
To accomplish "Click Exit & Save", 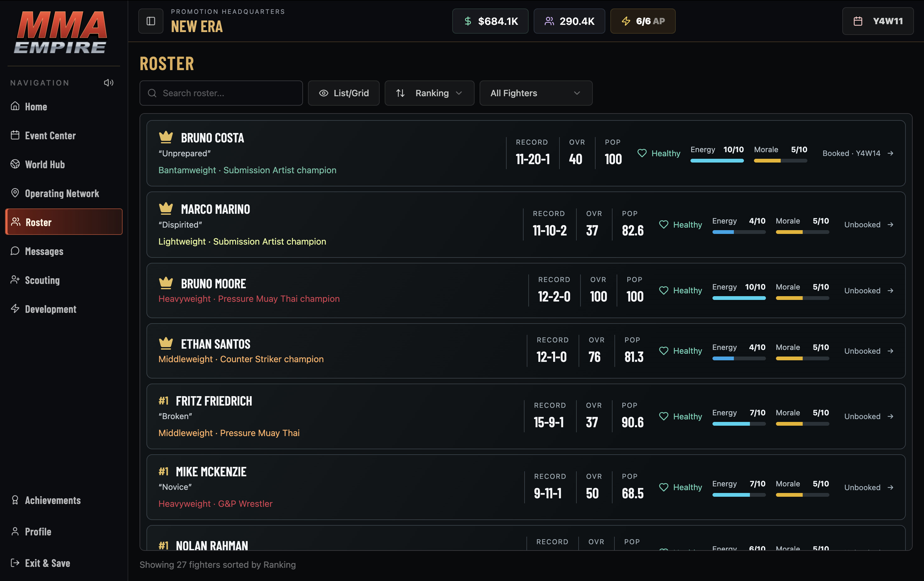I will tap(64, 563).
